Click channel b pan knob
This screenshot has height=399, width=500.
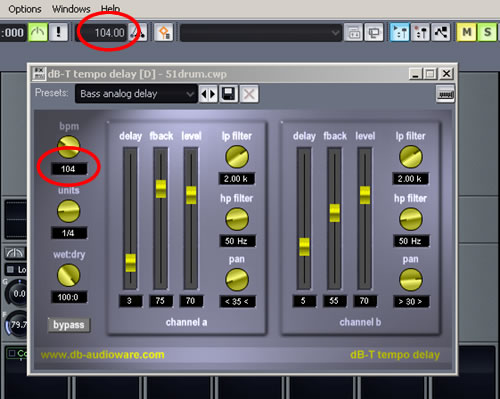click(x=411, y=280)
